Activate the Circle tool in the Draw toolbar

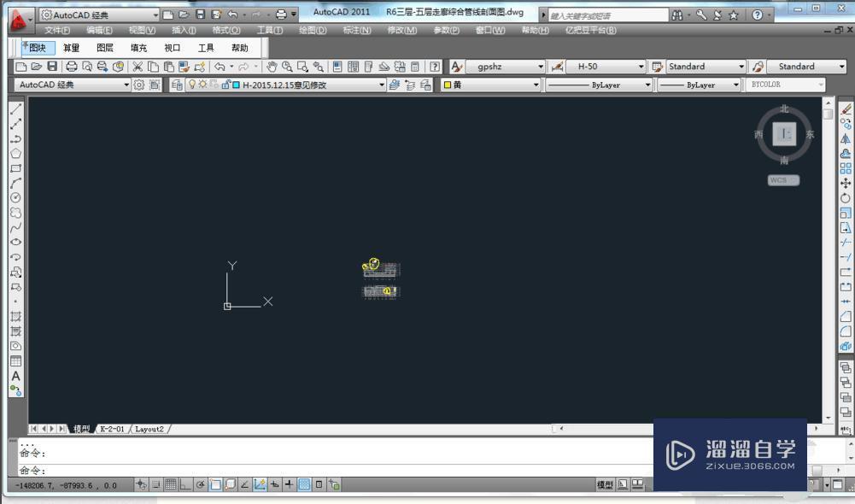(15, 198)
